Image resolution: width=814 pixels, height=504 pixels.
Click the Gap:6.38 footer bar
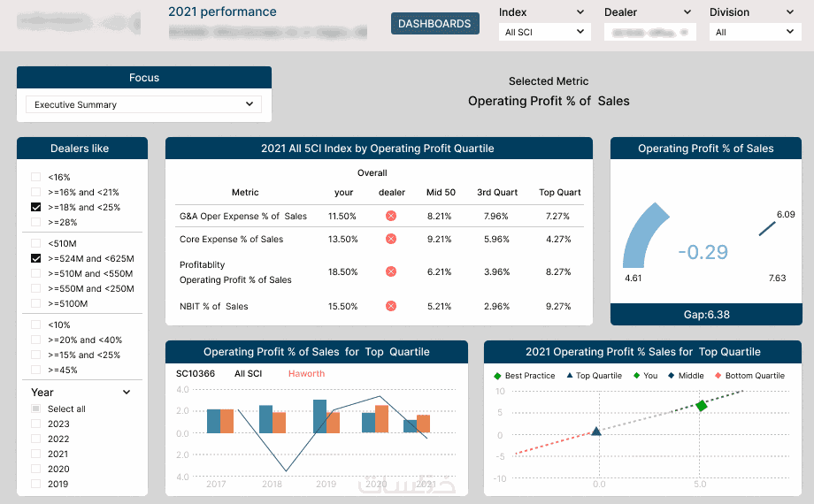[x=706, y=315]
